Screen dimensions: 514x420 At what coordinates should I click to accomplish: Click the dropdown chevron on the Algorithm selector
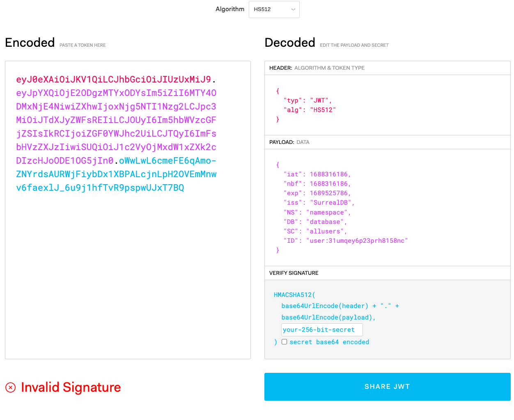pyautogui.click(x=294, y=9)
